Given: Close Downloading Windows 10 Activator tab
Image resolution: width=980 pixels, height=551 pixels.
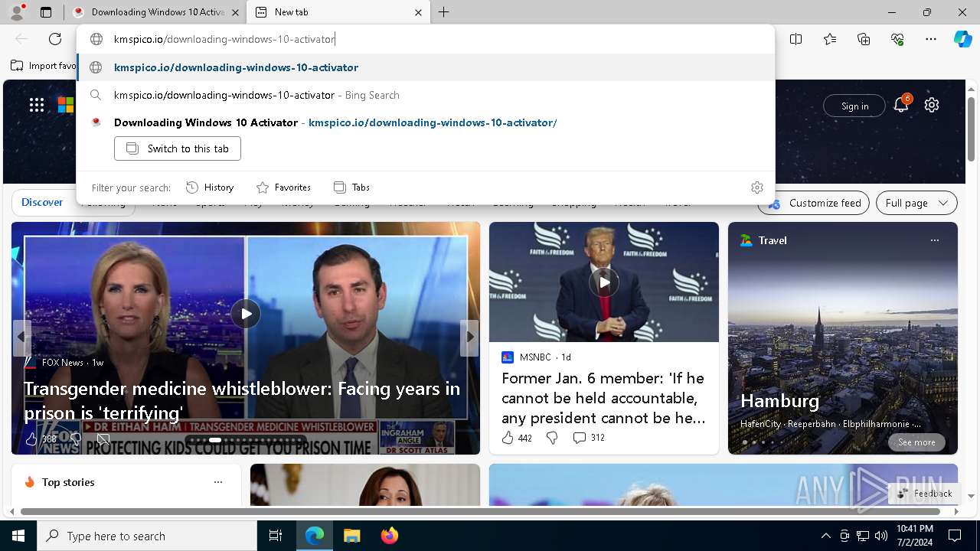Looking at the screenshot, I should point(235,12).
